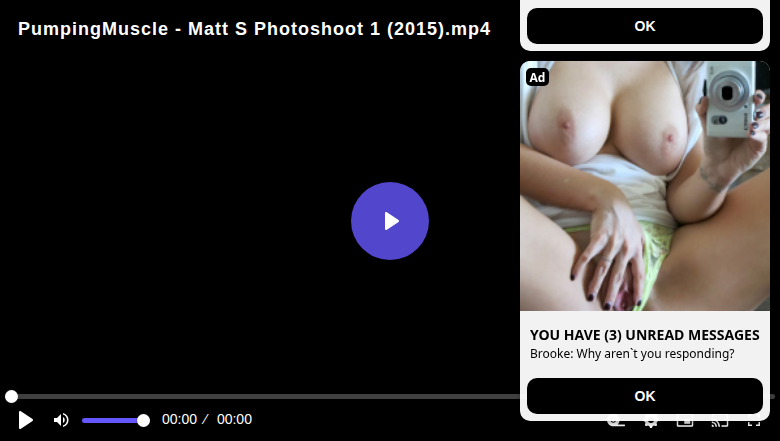
Task: Click the middle of the video seek bar
Action: coord(390,396)
